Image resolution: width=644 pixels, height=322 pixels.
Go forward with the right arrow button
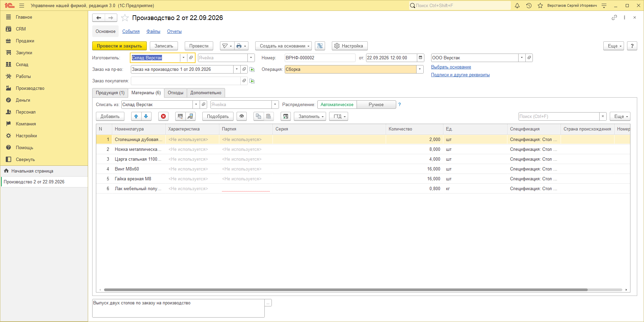pyautogui.click(x=111, y=18)
